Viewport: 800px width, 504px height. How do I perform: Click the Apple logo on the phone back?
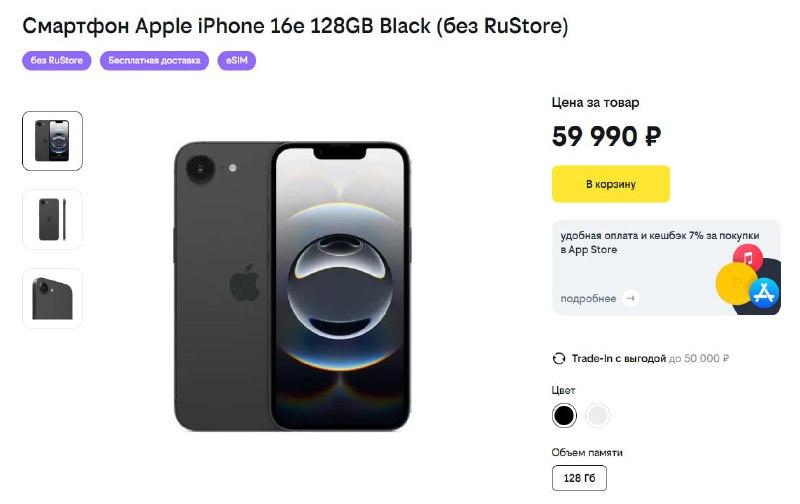pos(245,282)
